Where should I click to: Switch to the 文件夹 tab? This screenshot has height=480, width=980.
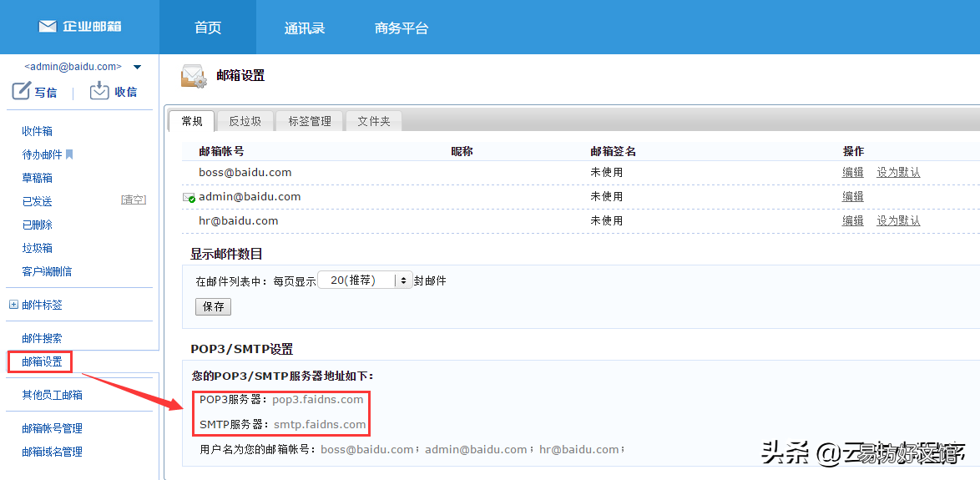pos(374,121)
